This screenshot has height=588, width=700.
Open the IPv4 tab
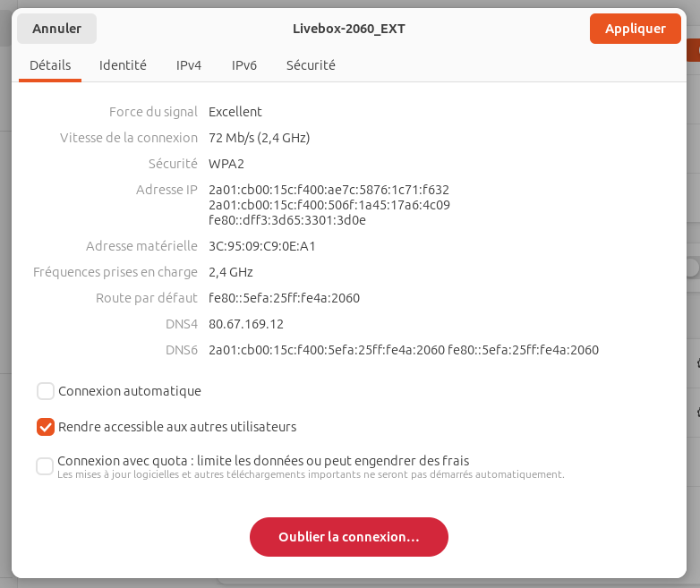pos(188,65)
